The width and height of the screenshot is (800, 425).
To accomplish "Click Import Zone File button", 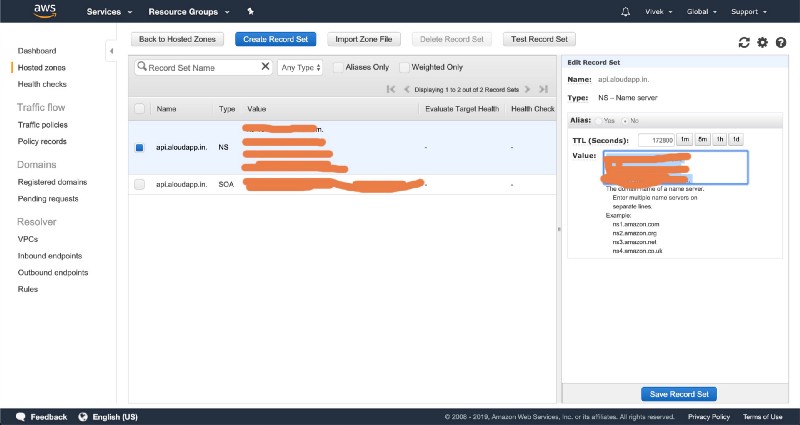I will [364, 39].
